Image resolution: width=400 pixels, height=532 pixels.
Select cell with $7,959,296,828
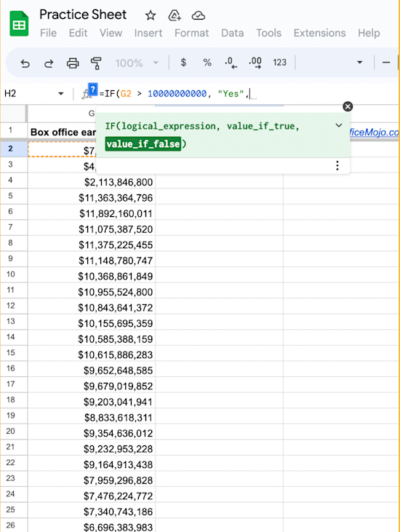92,480
